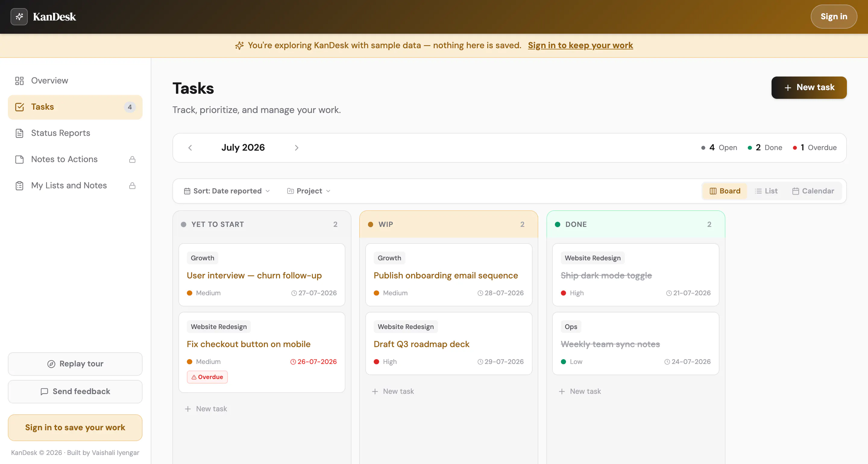Open My Lists and Notes in the sidebar
The height and width of the screenshot is (464, 868).
click(x=75, y=186)
